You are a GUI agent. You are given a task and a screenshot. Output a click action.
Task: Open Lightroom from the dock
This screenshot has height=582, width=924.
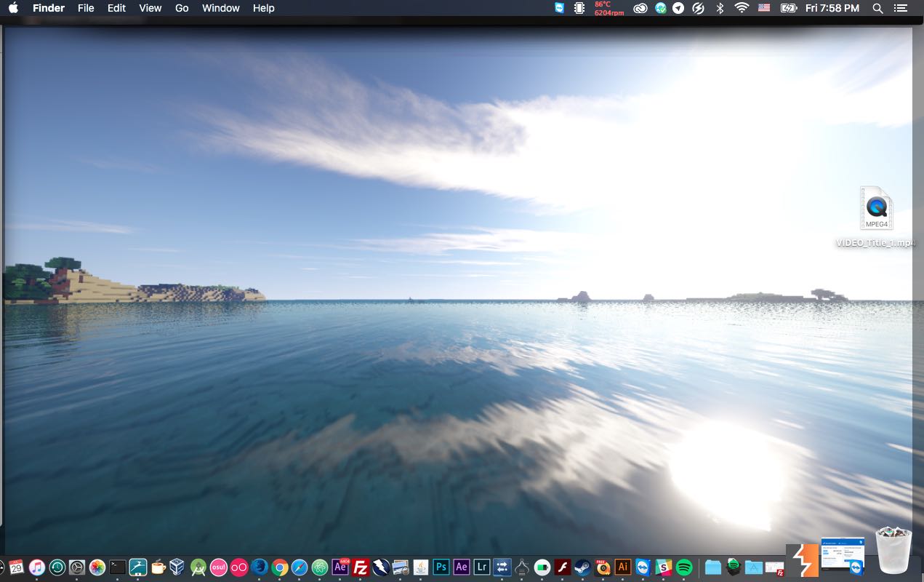coord(481,567)
